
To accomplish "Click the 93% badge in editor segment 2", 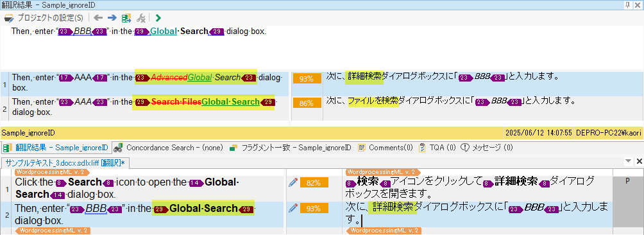I will tap(314, 209).
